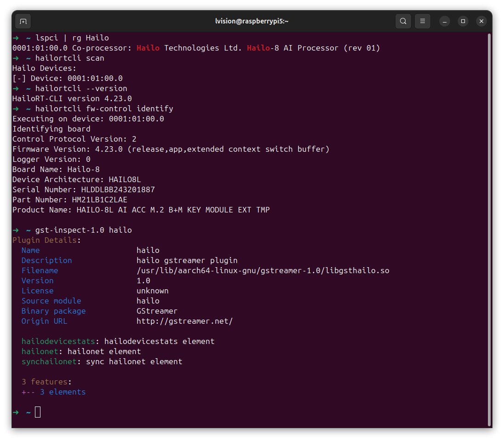Click the 'Product Name: HAILO-8L' line
The width and height of the screenshot is (504, 441).
[141, 210]
